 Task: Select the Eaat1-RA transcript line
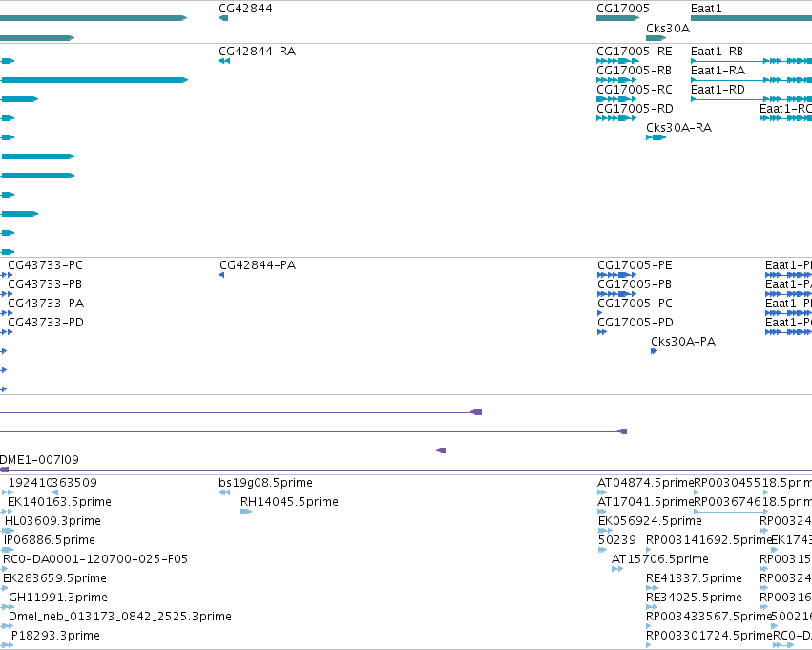pyautogui.click(x=752, y=80)
